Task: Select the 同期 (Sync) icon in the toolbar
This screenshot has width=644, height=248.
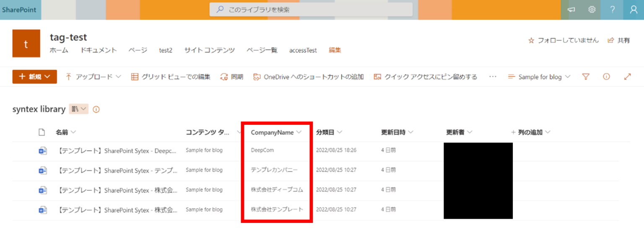Action: (223, 77)
